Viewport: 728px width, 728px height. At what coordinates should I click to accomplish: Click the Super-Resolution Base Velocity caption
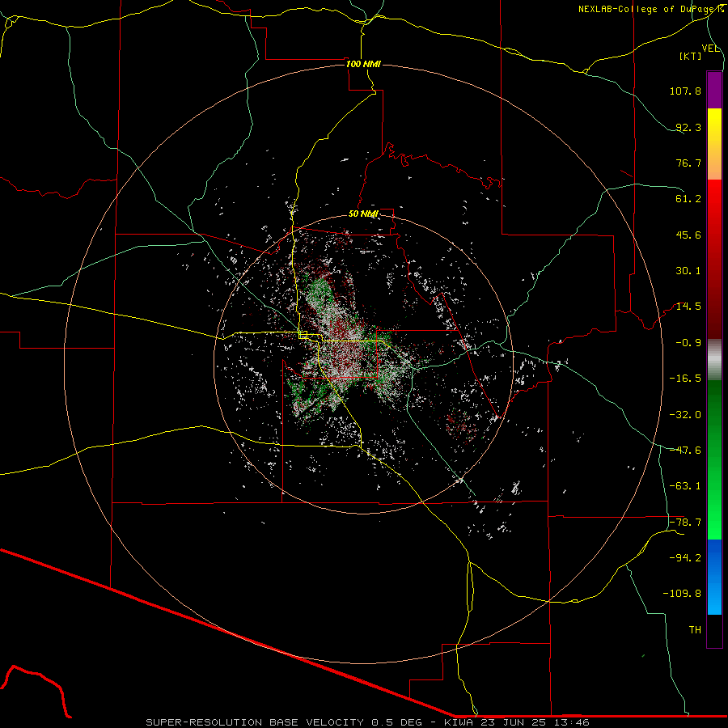(x=367, y=722)
